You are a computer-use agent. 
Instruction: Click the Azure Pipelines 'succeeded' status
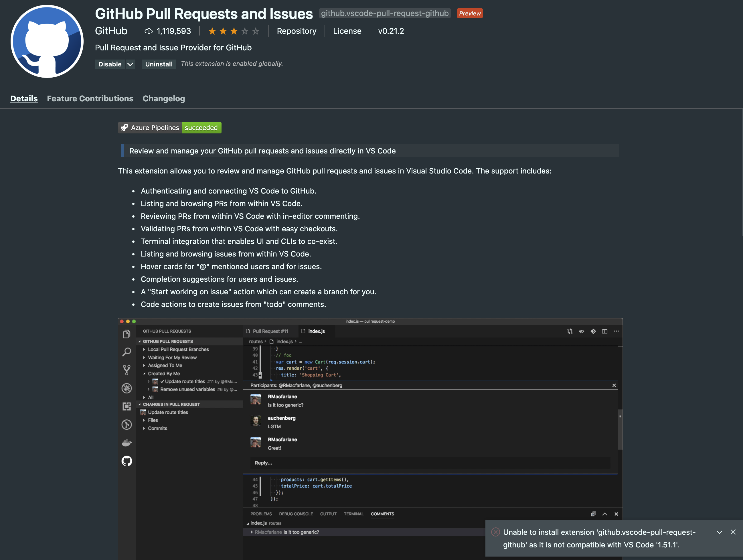[201, 128]
